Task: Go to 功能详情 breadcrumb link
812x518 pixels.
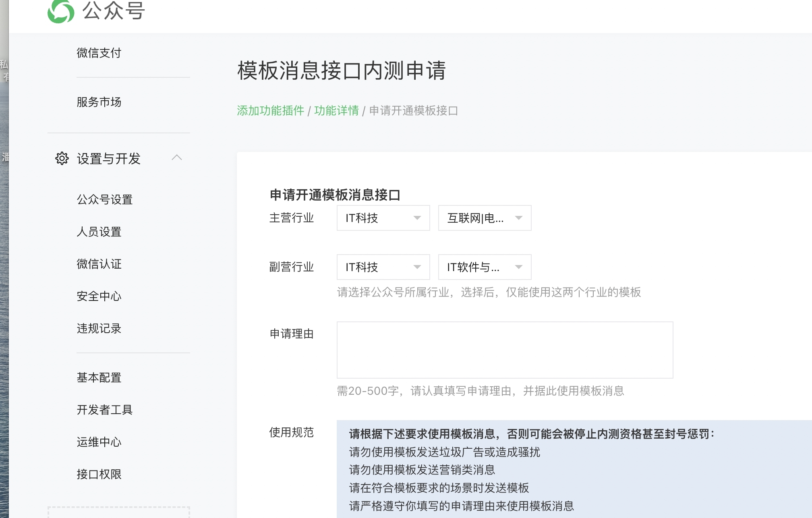Action: (x=336, y=110)
